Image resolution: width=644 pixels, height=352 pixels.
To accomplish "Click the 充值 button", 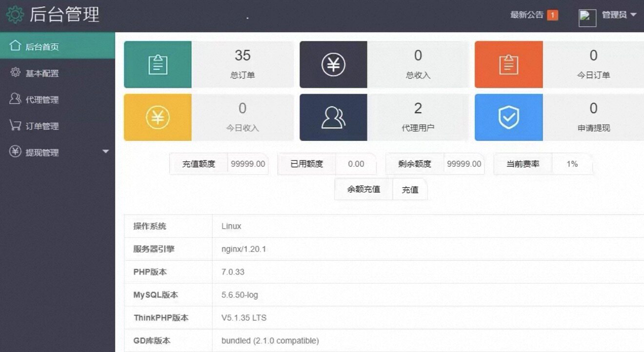I will click(x=410, y=189).
